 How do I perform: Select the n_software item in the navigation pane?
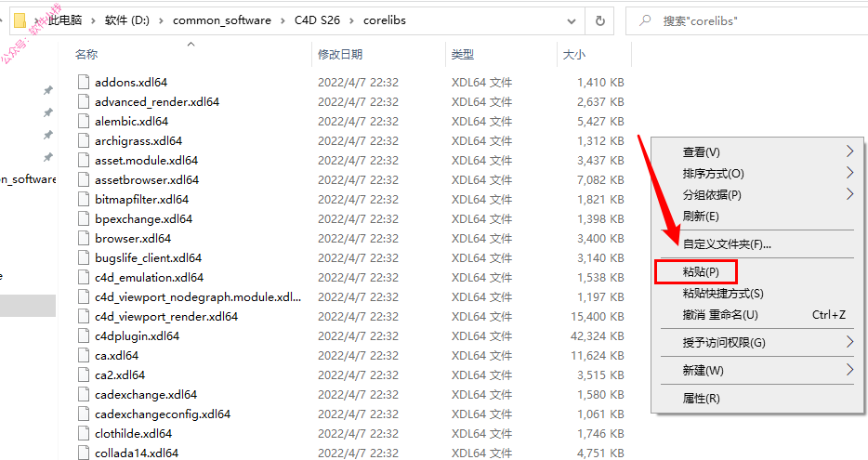[x=28, y=179]
